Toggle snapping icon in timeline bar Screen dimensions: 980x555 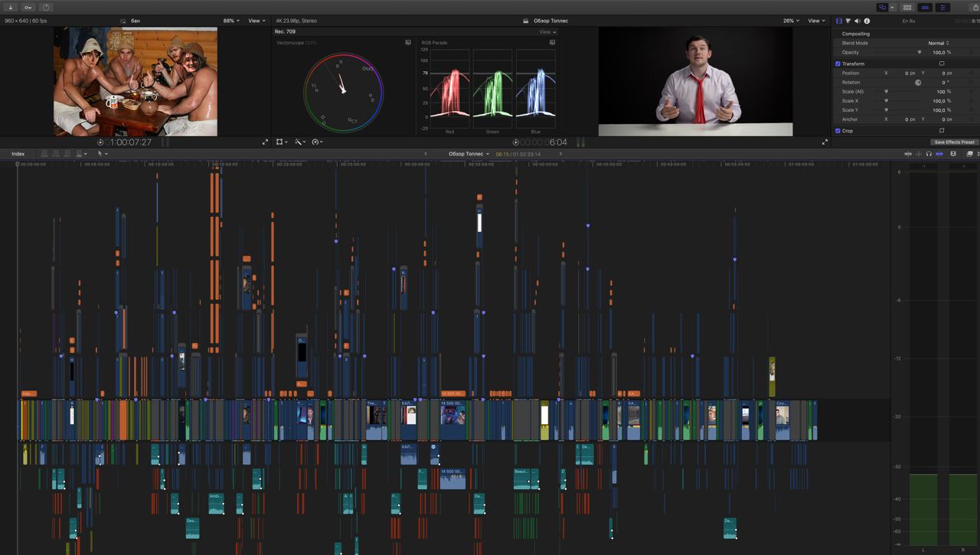[x=939, y=154]
